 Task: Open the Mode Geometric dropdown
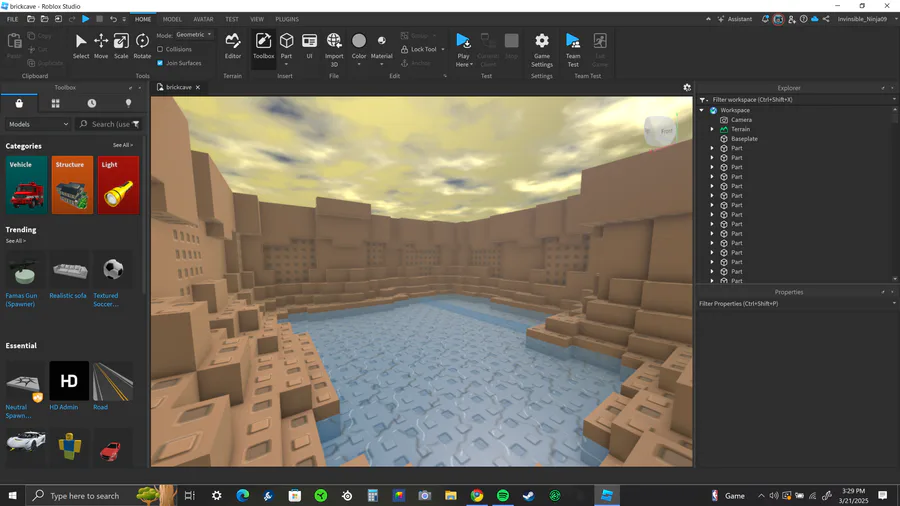(x=193, y=34)
